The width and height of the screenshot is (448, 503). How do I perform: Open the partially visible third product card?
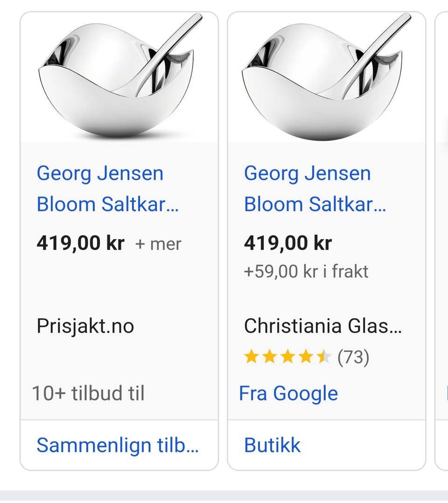coord(442,233)
